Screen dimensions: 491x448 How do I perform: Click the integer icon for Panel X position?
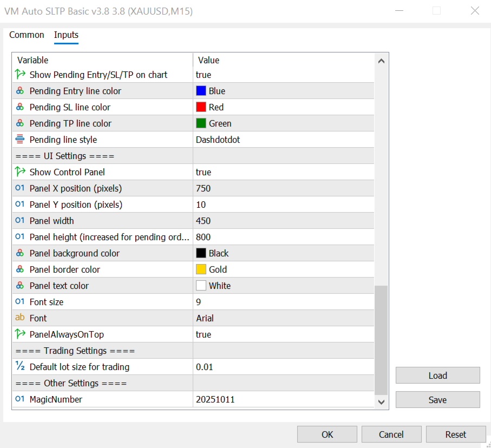19,188
